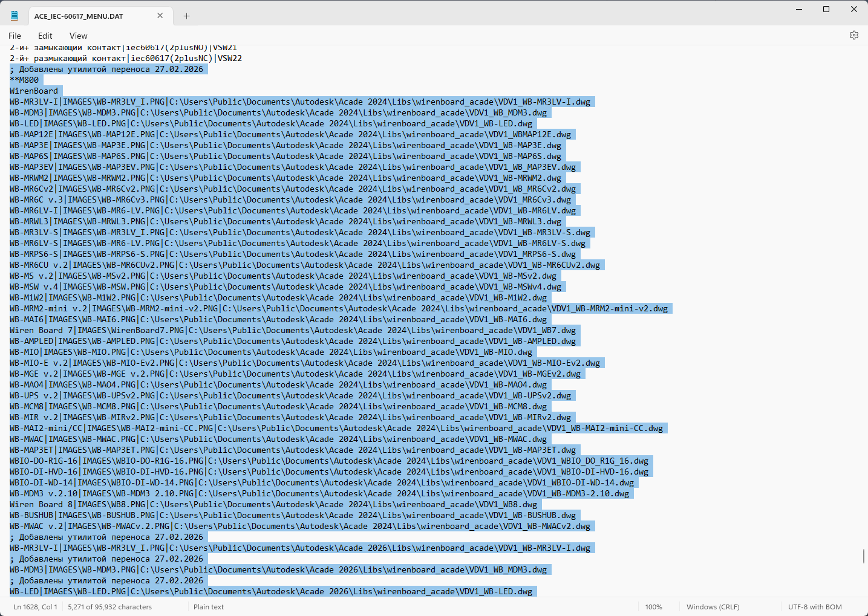The height and width of the screenshot is (616, 868).
Task: Click Windows (CRLF) line ending indicator
Action: coord(713,607)
